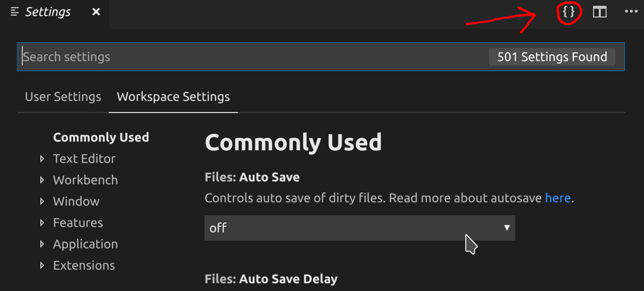Viewport: 644px width, 291px height.
Task: Expand the Extensions category arrow
Action: tap(42, 266)
